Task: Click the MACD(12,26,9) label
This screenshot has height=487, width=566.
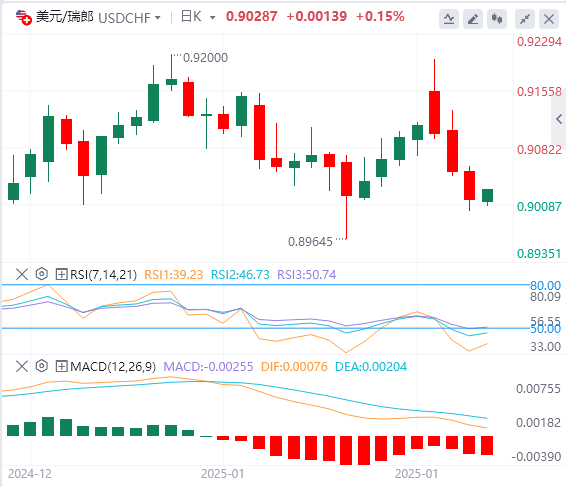Action: coord(113,367)
